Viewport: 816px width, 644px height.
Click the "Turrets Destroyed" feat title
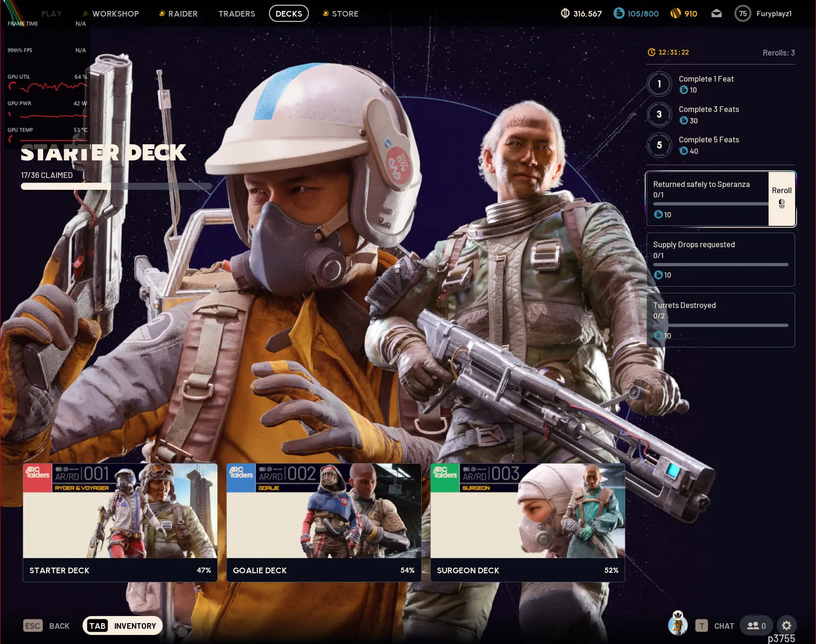(x=684, y=305)
